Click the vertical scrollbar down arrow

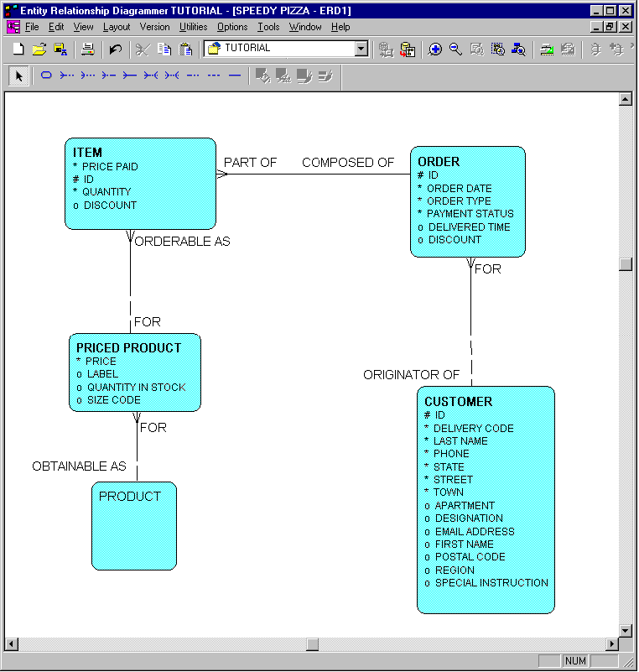pos(625,630)
